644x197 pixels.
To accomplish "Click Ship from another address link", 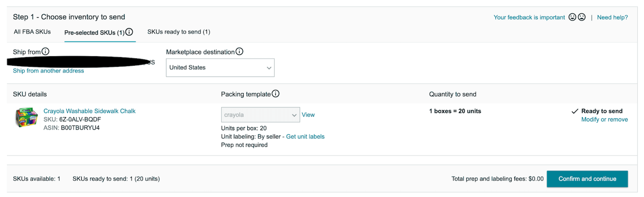I will pyautogui.click(x=48, y=71).
